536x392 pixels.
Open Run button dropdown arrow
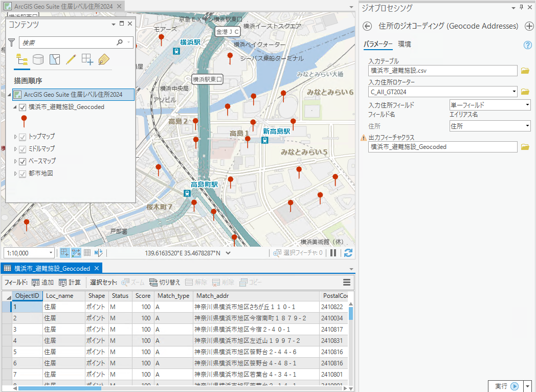pos(528,386)
